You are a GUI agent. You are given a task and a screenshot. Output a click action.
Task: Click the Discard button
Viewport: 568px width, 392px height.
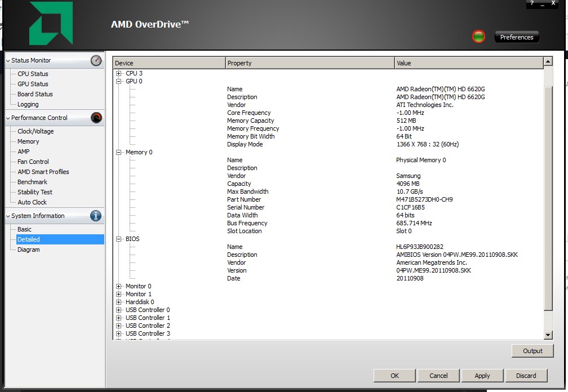526,376
